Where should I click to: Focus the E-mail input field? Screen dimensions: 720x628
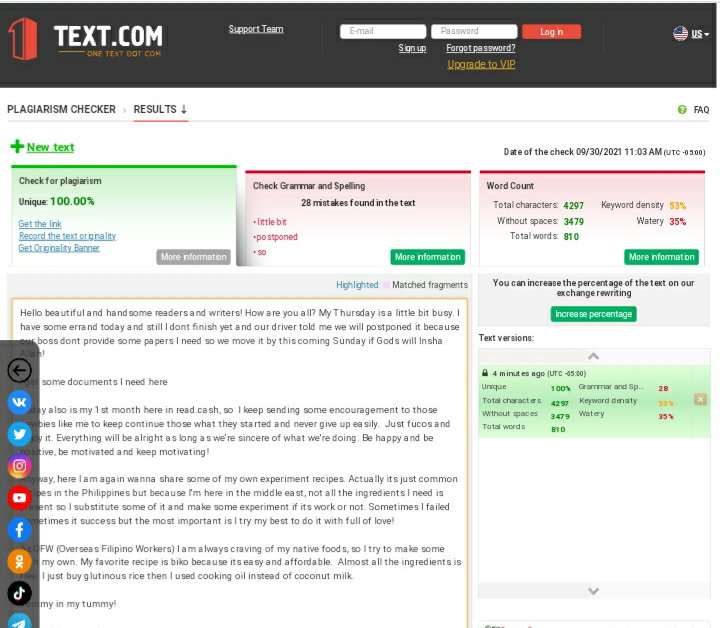point(383,31)
